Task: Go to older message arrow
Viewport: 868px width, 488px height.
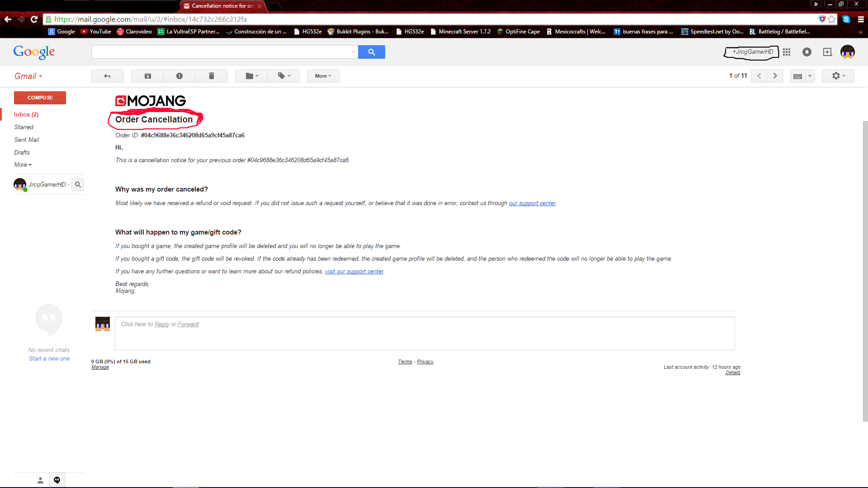Action: tap(775, 76)
